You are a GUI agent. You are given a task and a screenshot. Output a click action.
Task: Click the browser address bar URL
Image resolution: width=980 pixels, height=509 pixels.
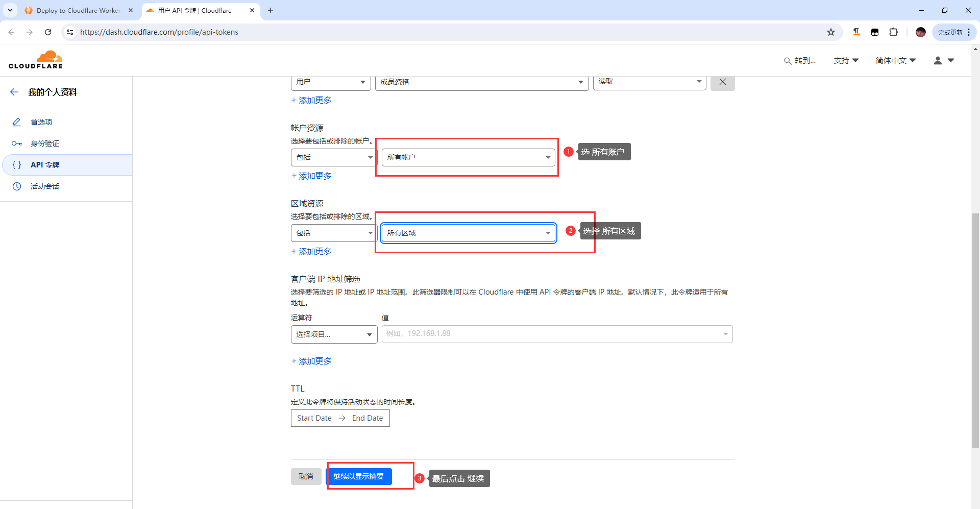click(159, 32)
